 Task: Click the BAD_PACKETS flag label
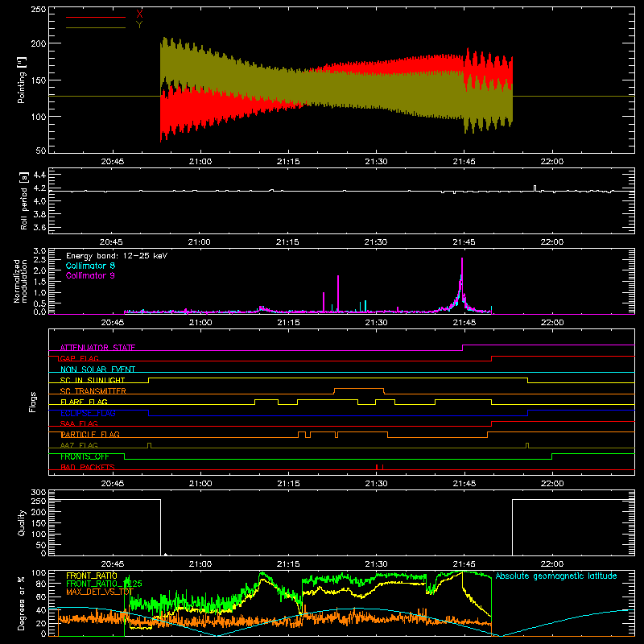click(88, 467)
